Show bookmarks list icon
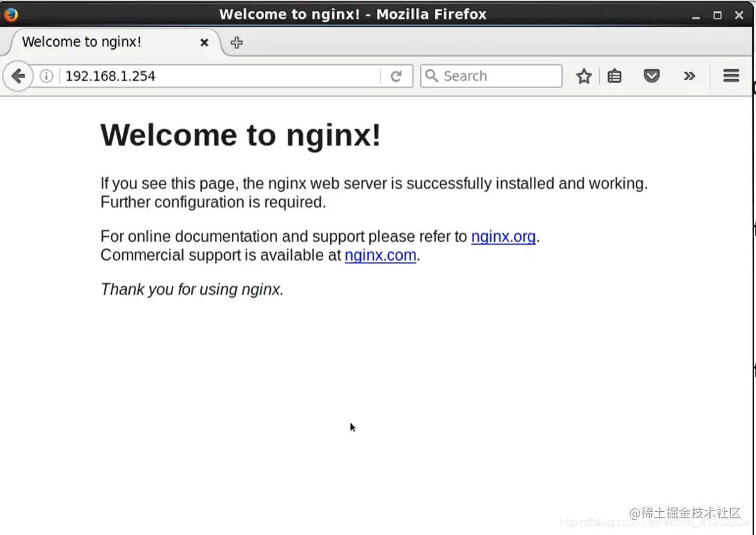Screen dimensions: 756x535 (614, 75)
